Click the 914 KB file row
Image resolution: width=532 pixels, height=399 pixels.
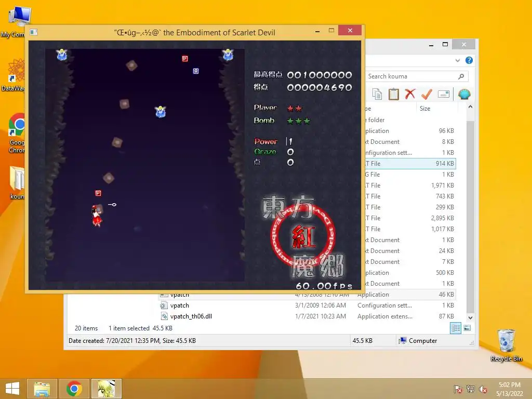click(410, 164)
